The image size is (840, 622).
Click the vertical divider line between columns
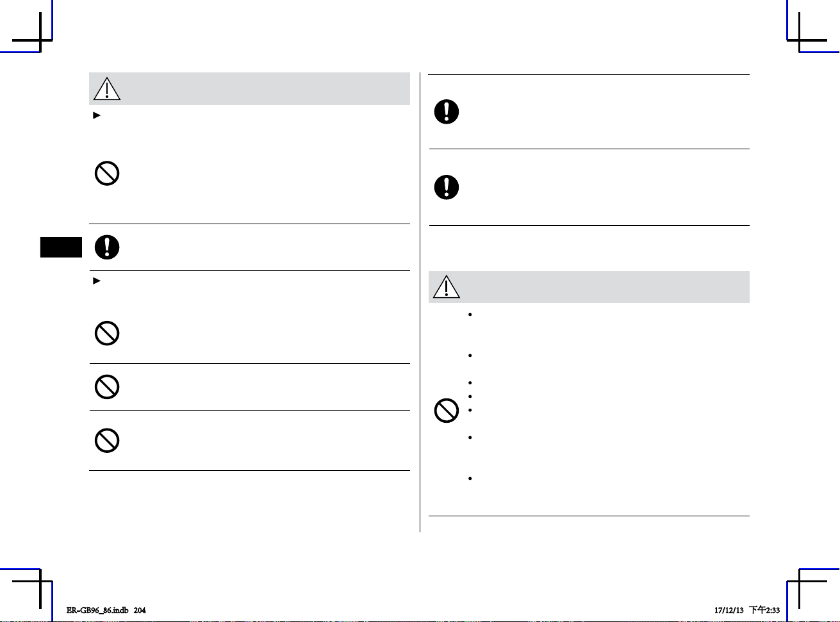[x=420, y=302]
